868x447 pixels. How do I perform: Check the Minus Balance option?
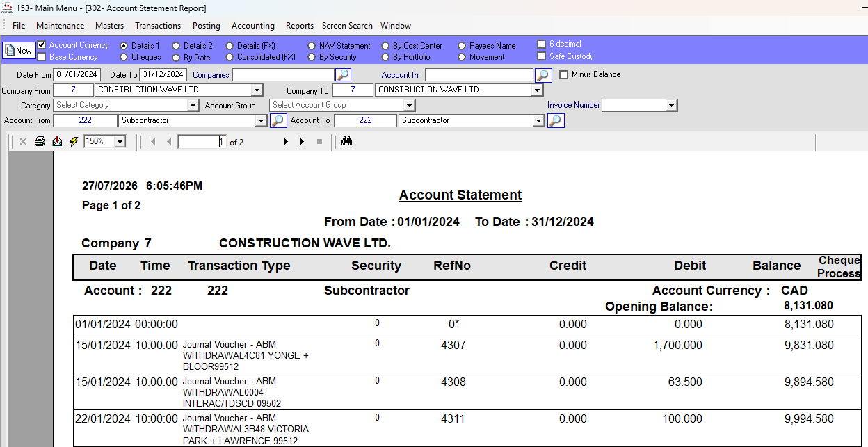click(564, 74)
